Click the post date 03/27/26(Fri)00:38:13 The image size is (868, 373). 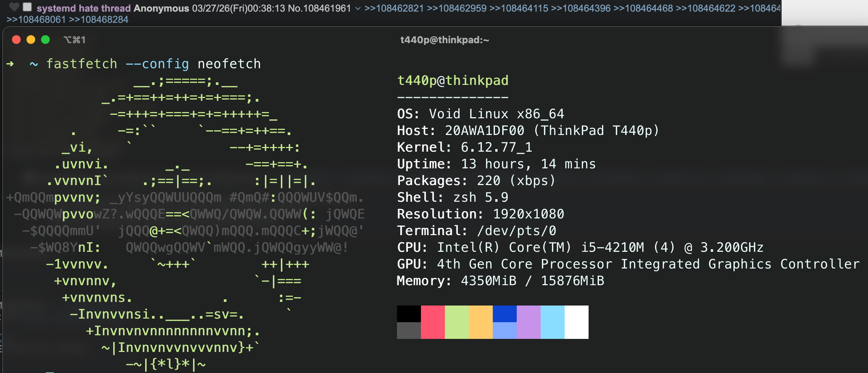[238, 8]
